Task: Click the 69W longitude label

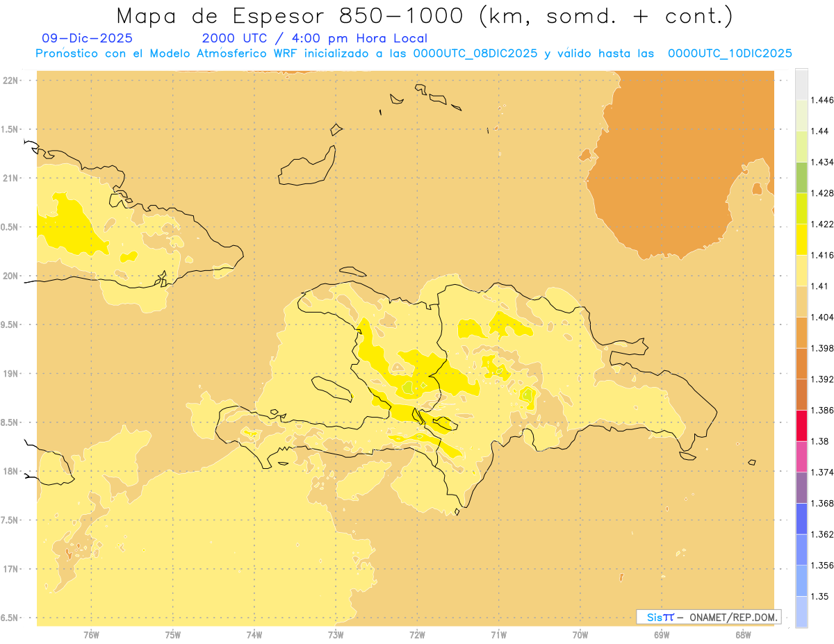Action: tap(662, 634)
